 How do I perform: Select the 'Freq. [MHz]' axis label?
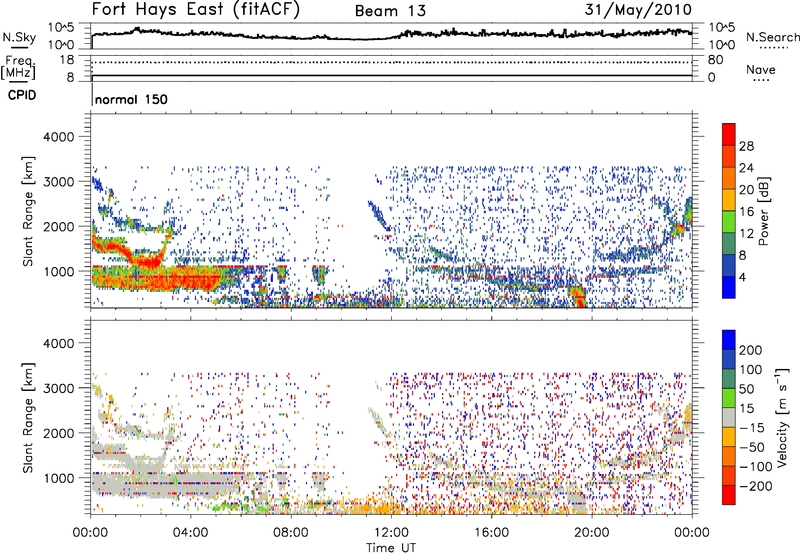point(18,67)
